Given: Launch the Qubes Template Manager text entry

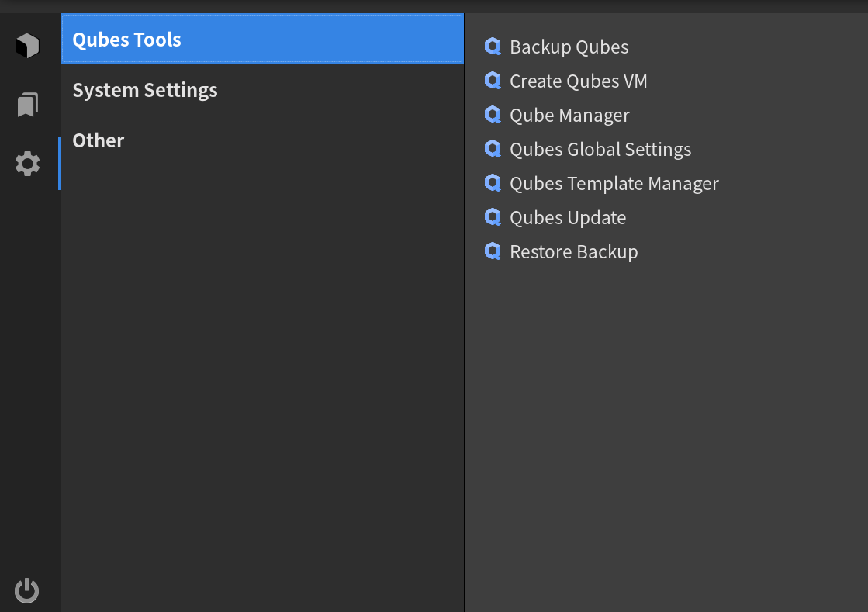Looking at the screenshot, I should tap(614, 184).
